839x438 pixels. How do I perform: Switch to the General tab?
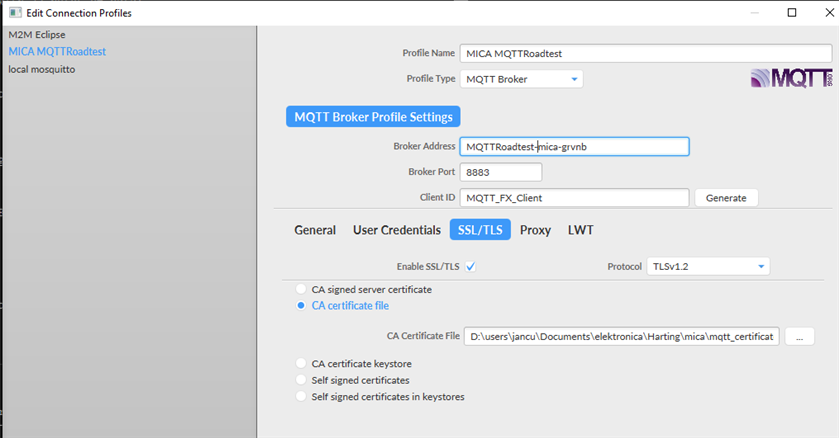click(x=315, y=230)
